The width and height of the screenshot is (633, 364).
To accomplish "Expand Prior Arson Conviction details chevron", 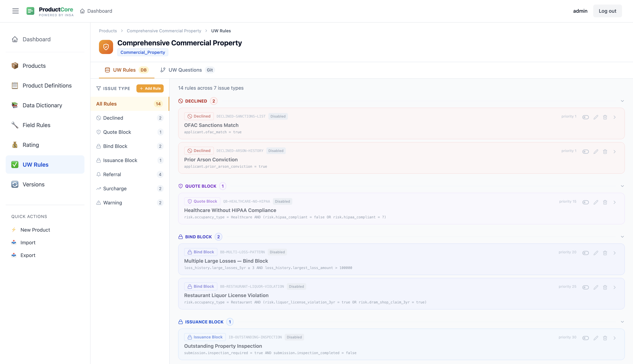I will click(x=614, y=151).
